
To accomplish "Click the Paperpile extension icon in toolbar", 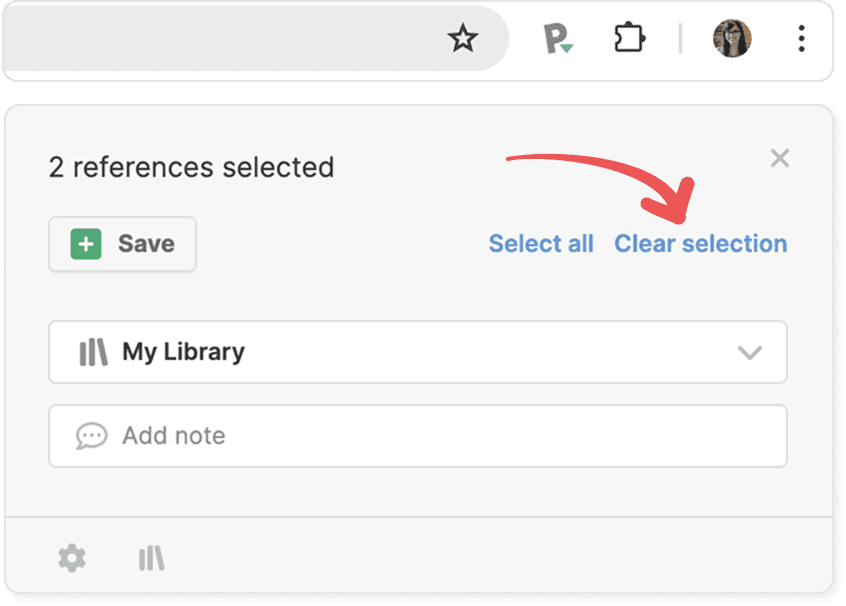I will point(557,40).
